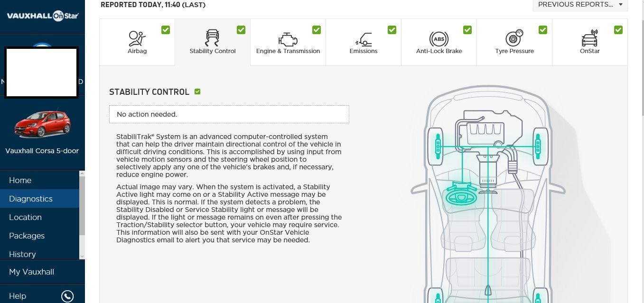Select the OnStar car signal icon
Viewport: 644px width, 303px height.
click(x=589, y=38)
